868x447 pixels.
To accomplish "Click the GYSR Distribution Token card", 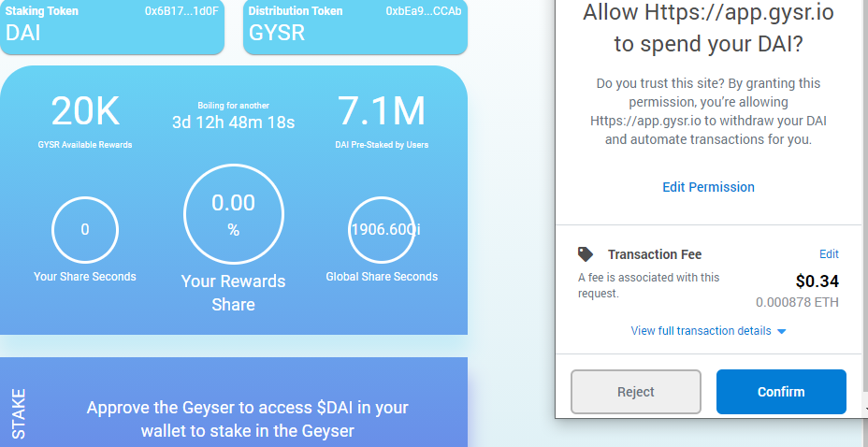I will [355, 26].
